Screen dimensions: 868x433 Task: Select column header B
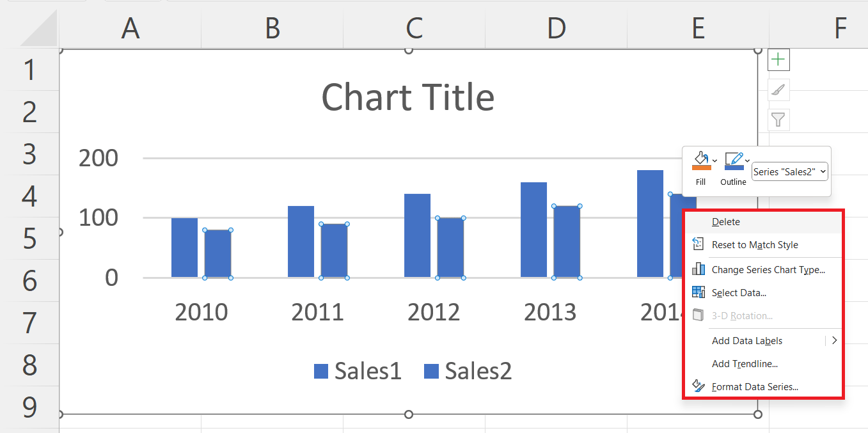[x=272, y=28]
